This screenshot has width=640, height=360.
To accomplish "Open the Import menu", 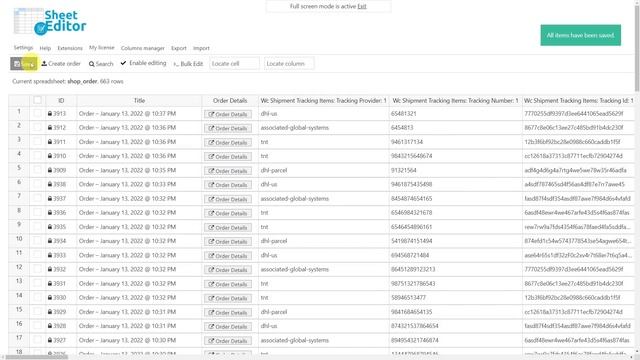I will click(x=201, y=48).
